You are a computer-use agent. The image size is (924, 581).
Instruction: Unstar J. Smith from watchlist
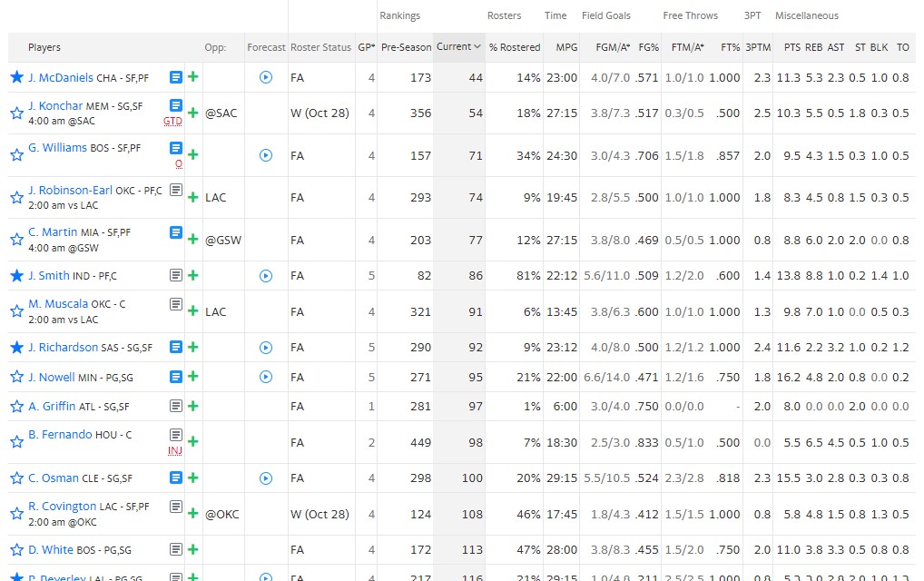[x=16, y=276]
